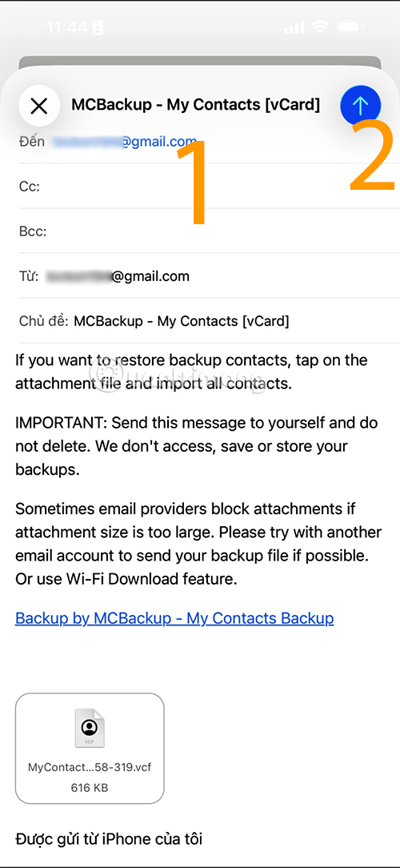Tap the Từ sender address field
The image size is (400, 868).
click(x=209, y=276)
